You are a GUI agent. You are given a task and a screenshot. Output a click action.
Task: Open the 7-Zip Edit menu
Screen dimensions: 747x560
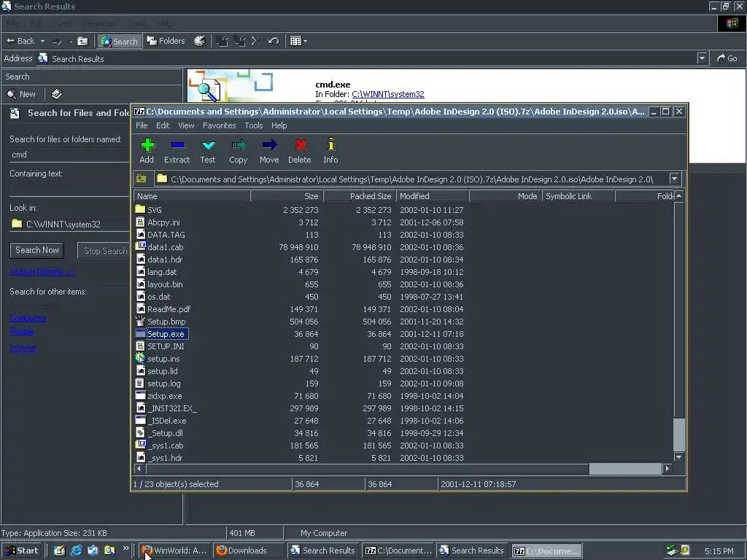pos(163,125)
